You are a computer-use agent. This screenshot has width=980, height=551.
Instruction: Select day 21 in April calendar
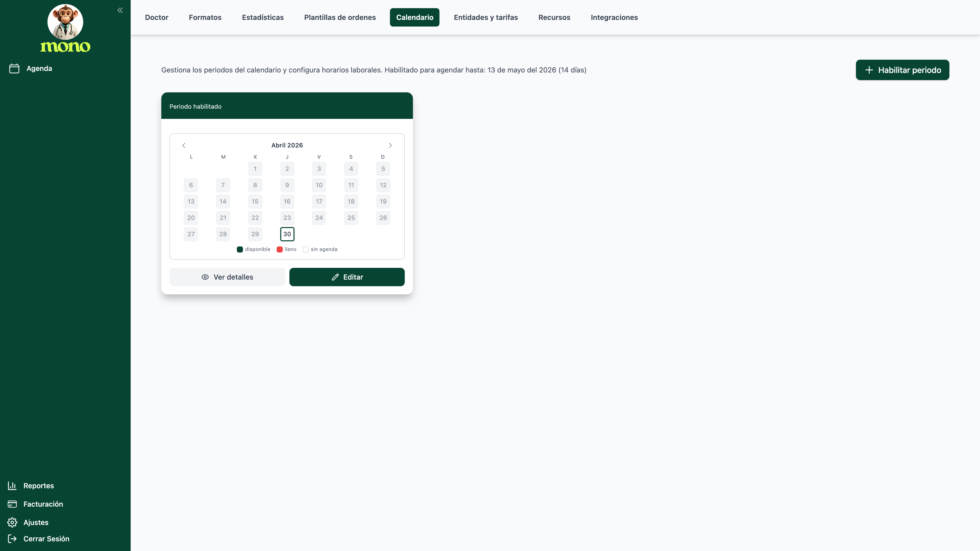pyautogui.click(x=223, y=218)
